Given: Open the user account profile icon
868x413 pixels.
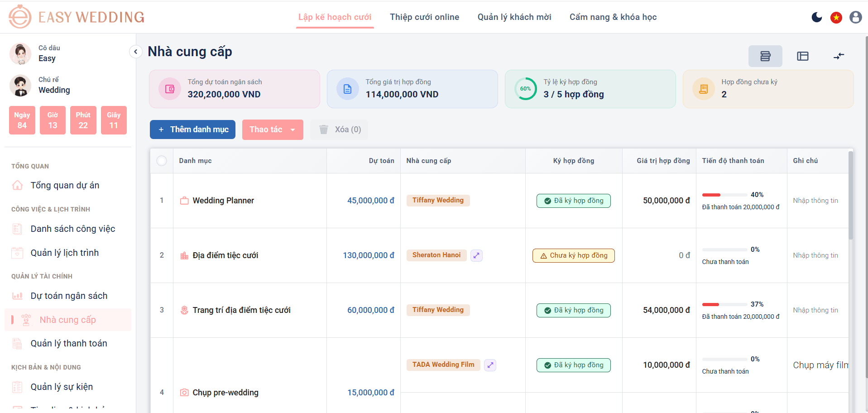Looking at the screenshot, I should (855, 17).
